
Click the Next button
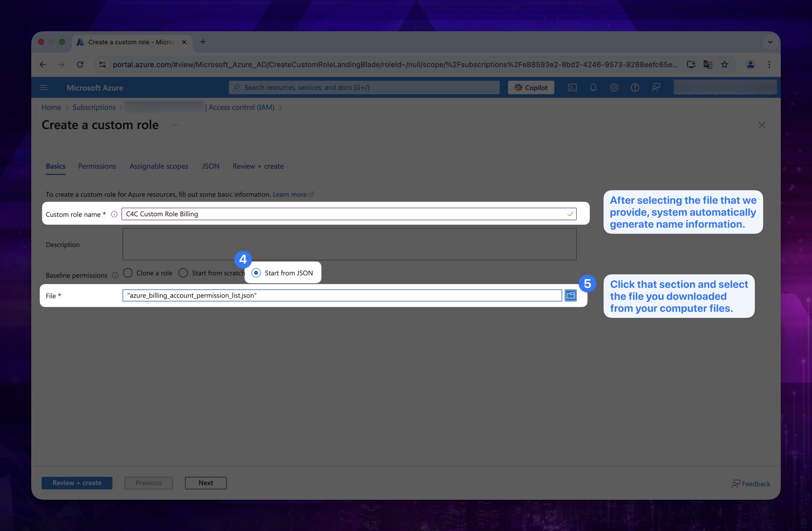pos(206,483)
